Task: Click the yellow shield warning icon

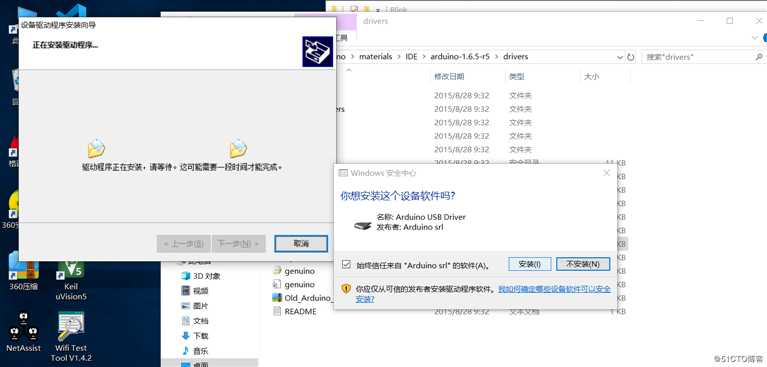Action: tap(346, 289)
